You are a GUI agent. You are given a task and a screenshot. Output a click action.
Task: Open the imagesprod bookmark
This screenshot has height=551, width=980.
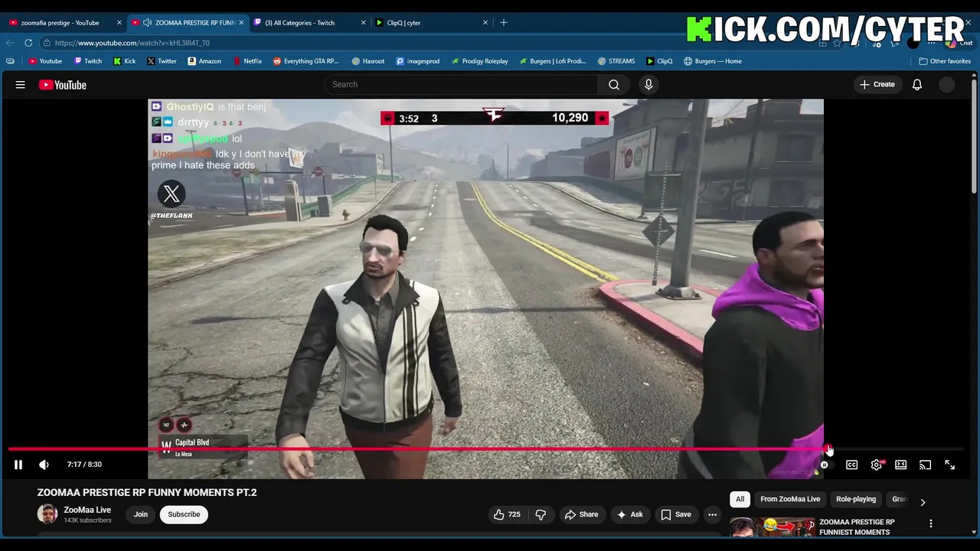click(x=418, y=61)
